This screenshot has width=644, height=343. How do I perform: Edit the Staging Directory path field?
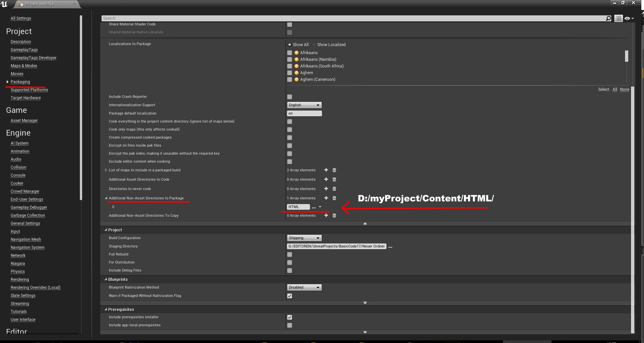coord(336,246)
